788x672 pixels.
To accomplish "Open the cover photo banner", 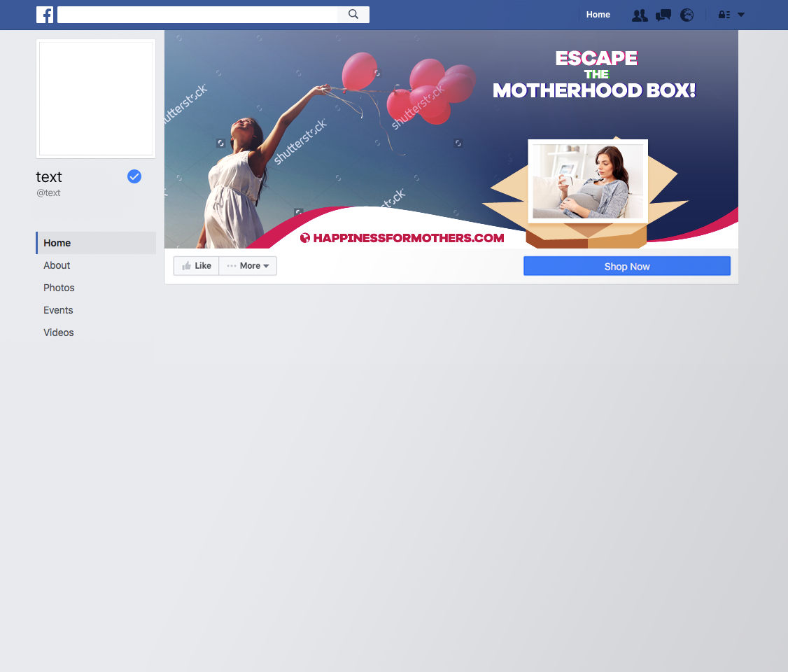I will pos(451,139).
